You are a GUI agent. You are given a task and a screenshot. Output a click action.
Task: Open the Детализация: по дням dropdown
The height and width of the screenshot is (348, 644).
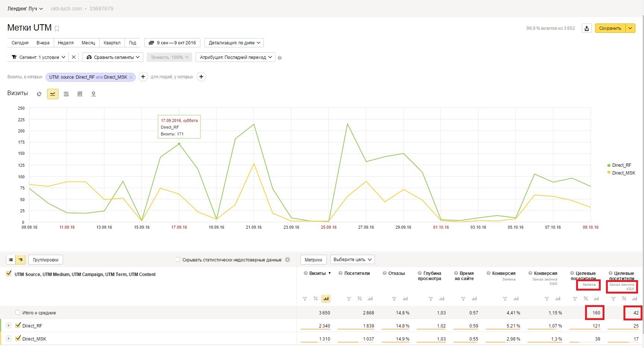(x=234, y=43)
